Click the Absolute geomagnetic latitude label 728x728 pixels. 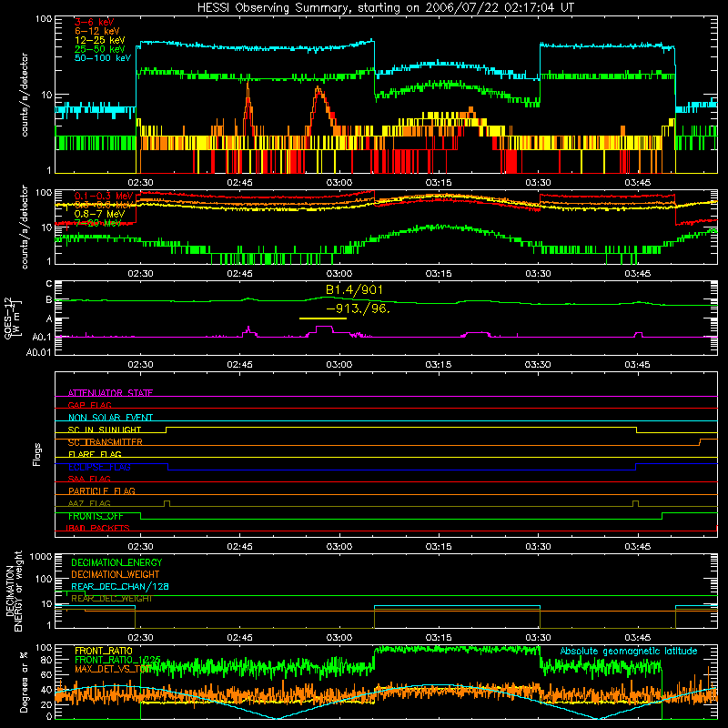click(629, 652)
